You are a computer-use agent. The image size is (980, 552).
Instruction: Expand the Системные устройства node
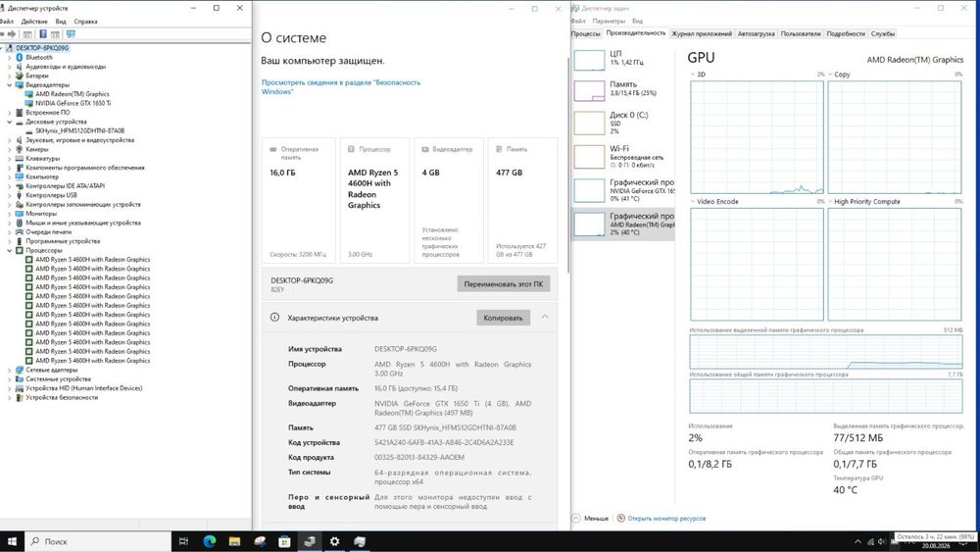pyautogui.click(x=10, y=378)
